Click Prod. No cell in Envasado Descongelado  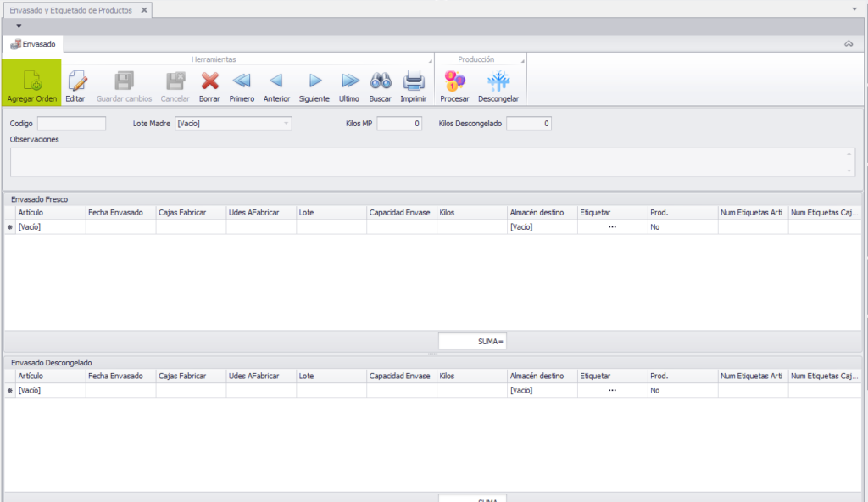pos(683,390)
